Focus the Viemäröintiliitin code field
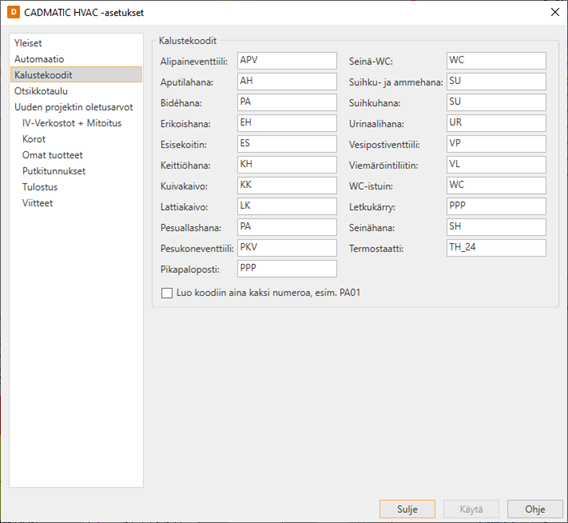Image resolution: width=568 pixels, height=523 pixels. [496, 164]
